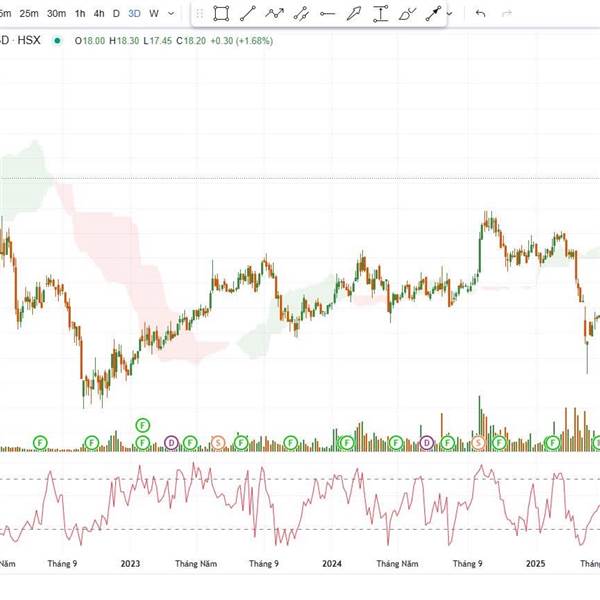Click the 2023 time axis label
Image resolution: width=600 pixels, height=600 pixels.
click(130, 564)
